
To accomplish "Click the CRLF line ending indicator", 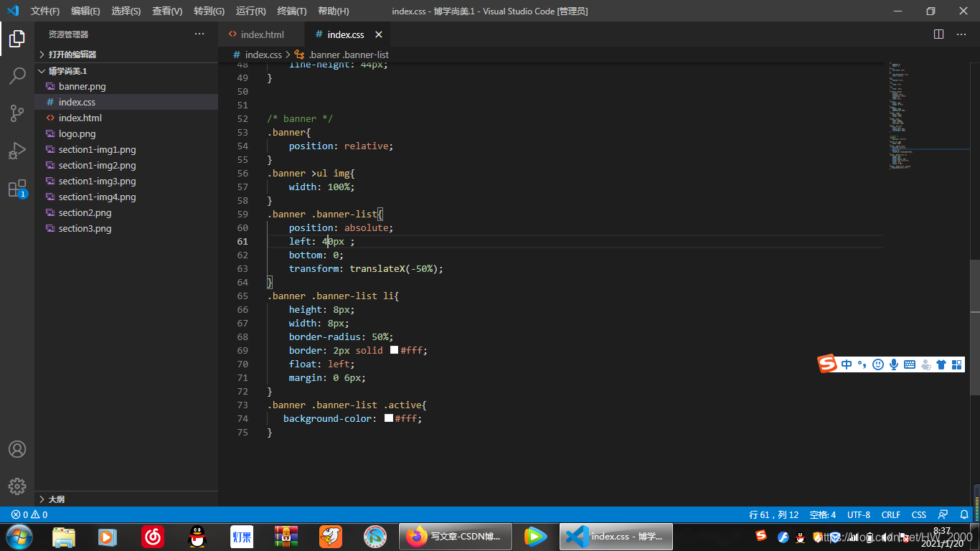I will tap(891, 514).
